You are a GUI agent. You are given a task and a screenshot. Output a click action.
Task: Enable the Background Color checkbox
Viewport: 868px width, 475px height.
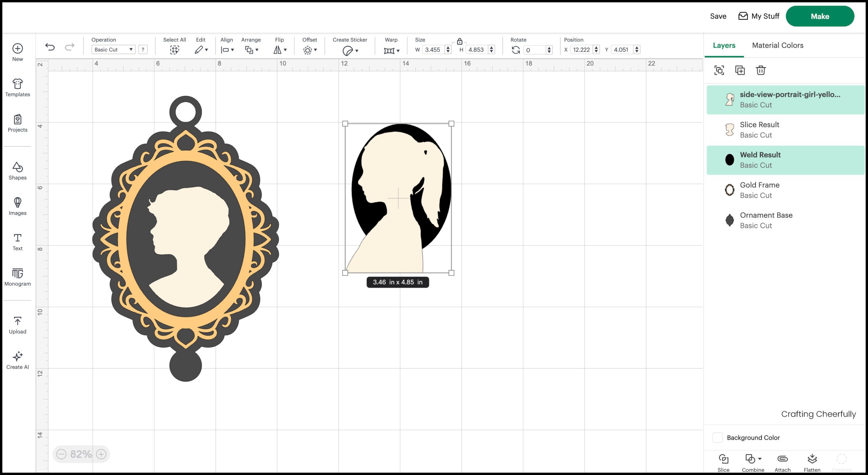tap(717, 437)
